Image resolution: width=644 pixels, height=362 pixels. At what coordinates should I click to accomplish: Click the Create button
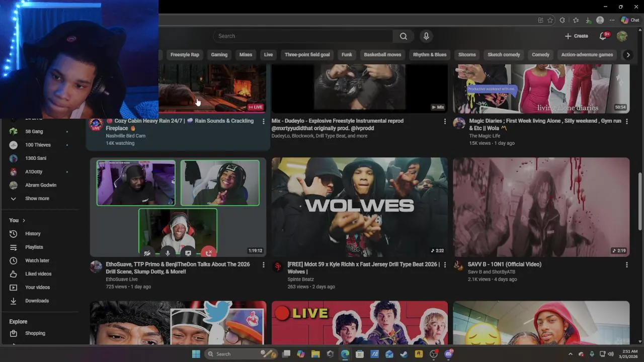tap(577, 36)
